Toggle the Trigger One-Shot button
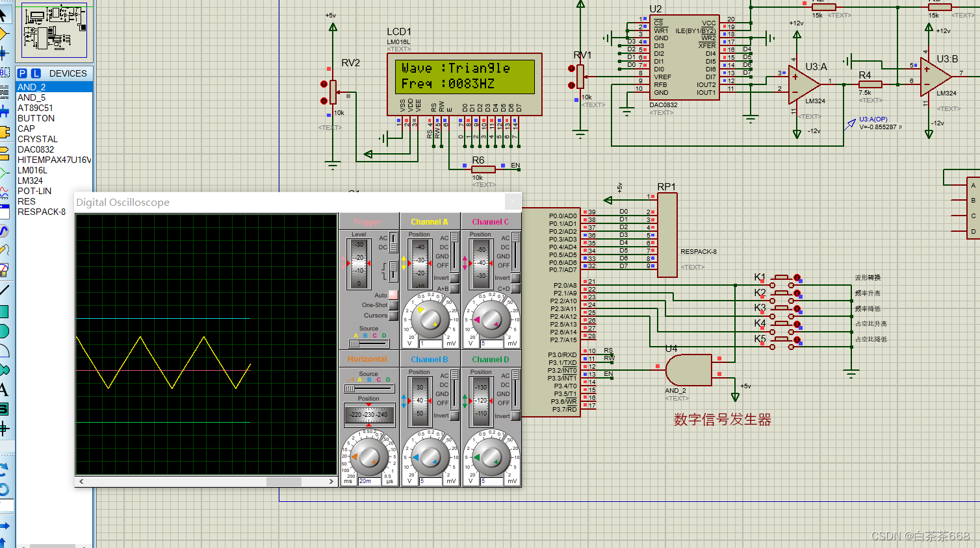Screen dimensions: 980x548 (x=393, y=305)
